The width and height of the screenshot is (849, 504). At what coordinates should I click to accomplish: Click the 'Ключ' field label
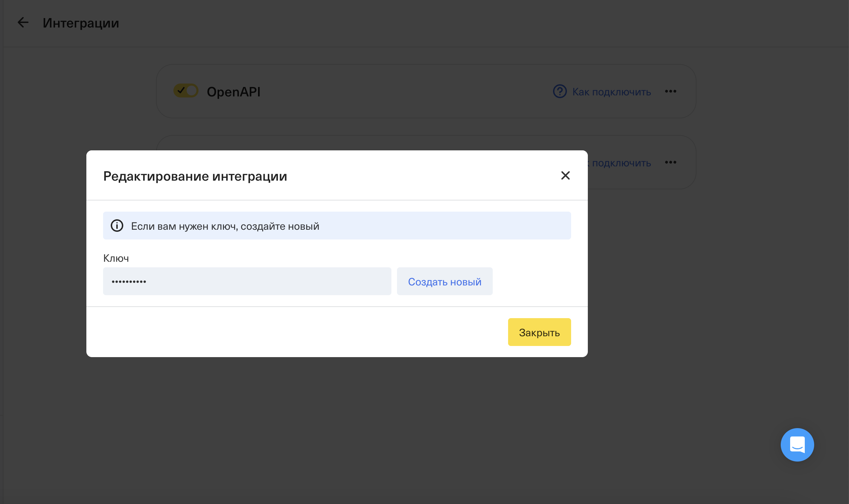[x=116, y=258]
